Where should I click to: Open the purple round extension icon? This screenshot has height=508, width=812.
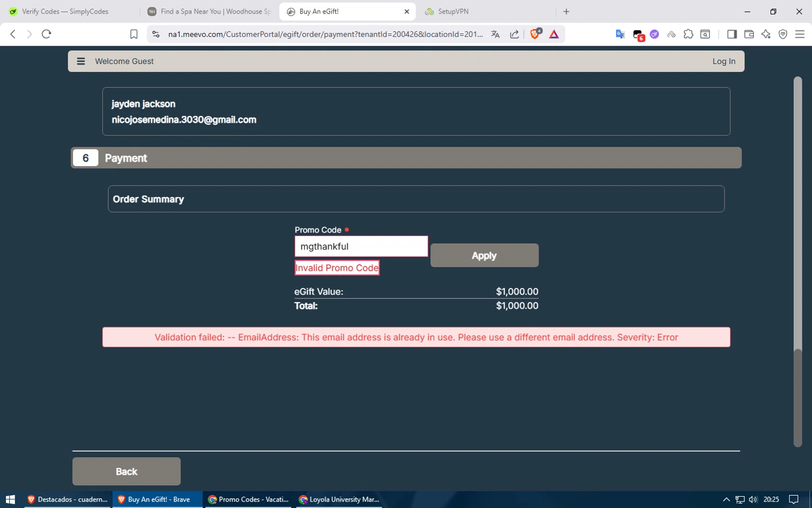click(654, 34)
